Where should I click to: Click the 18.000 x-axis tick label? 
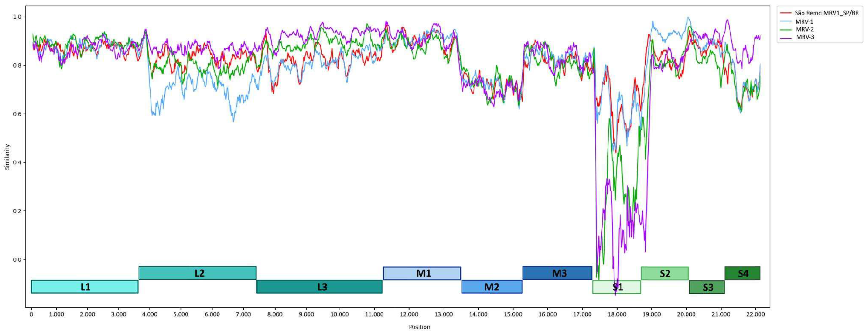pyautogui.click(x=617, y=315)
